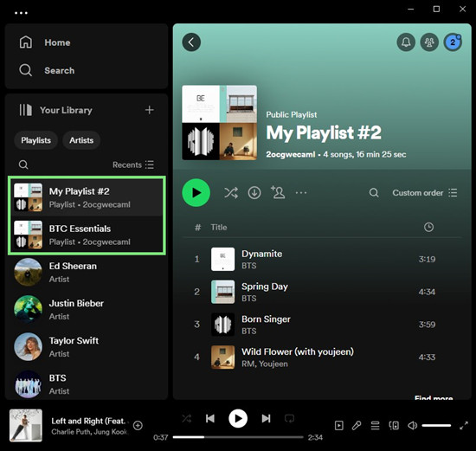This screenshot has width=476, height=451.
Task: Open more options for playlist
Action: (x=301, y=192)
